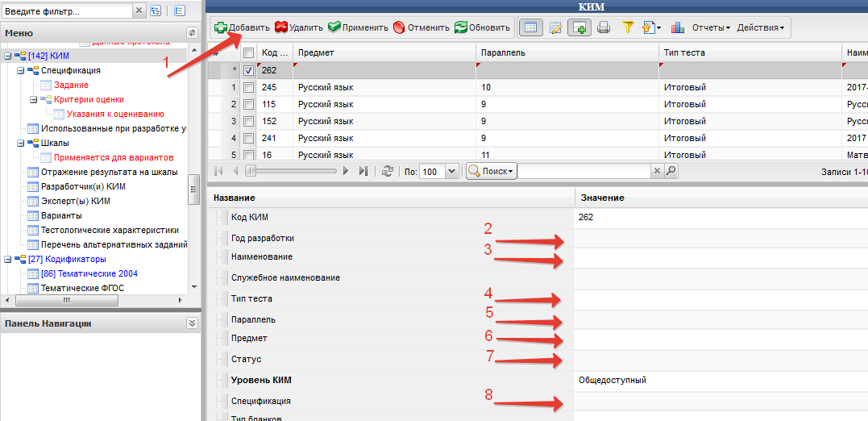Viewport: 868px width, 421px height.
Task: Click the refresh icon in pager bar
Action: [388, 171]
